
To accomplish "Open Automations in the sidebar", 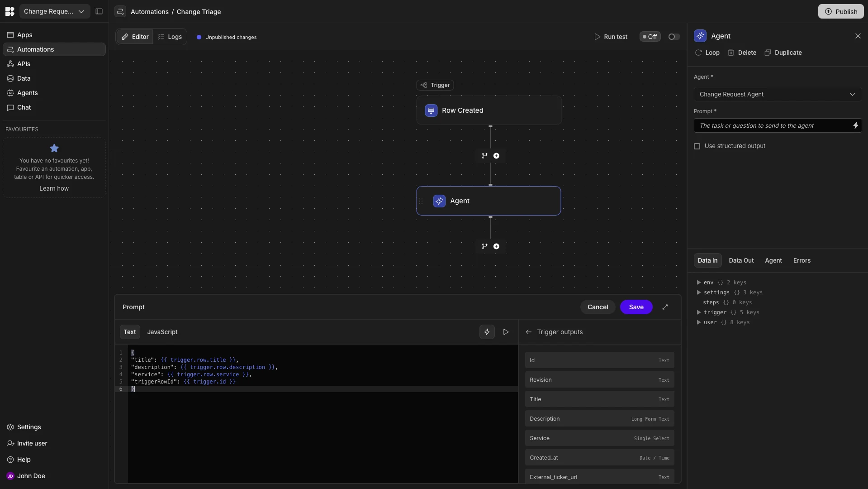I will 54,49.
